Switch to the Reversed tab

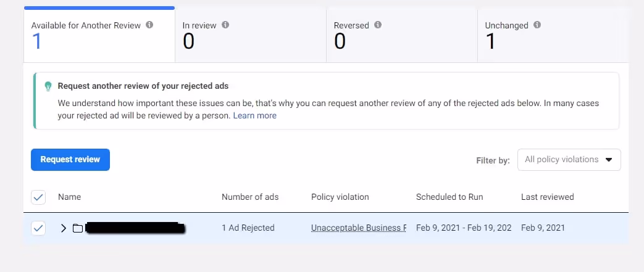402,36
